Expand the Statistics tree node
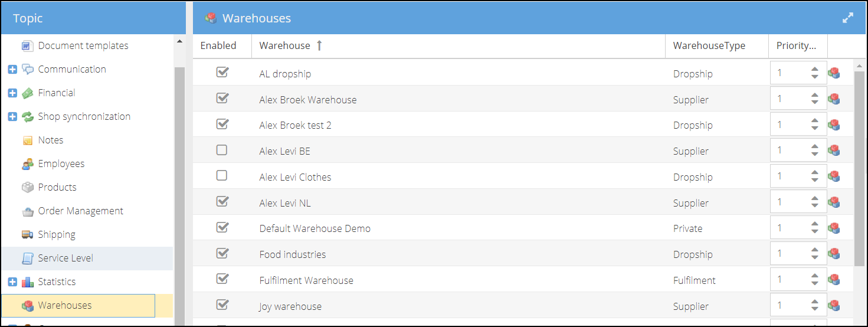868x327 pixels. pos(12,282)
